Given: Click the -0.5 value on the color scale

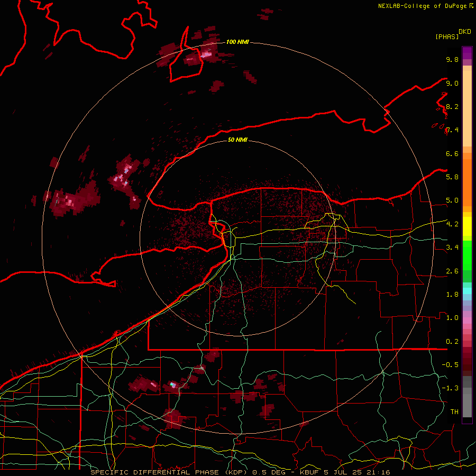Looking at the screenshot, I should click(x=450, y=365).
